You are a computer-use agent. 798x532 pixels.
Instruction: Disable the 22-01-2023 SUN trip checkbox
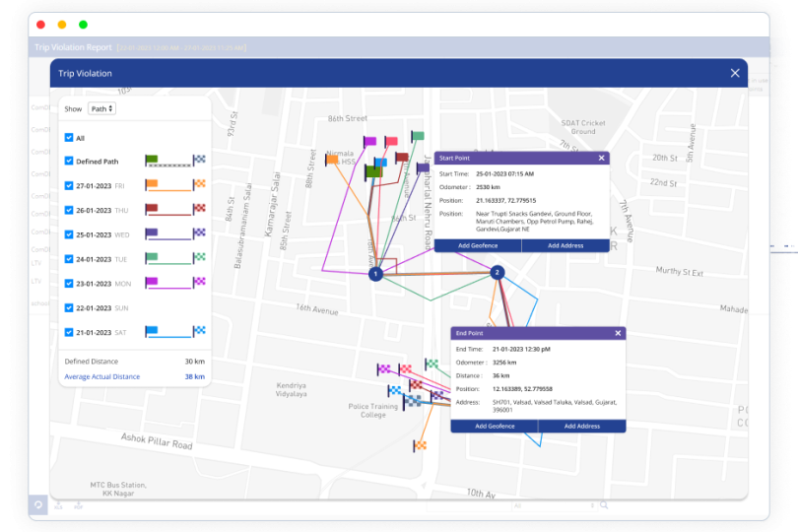[x=69, y=306]
